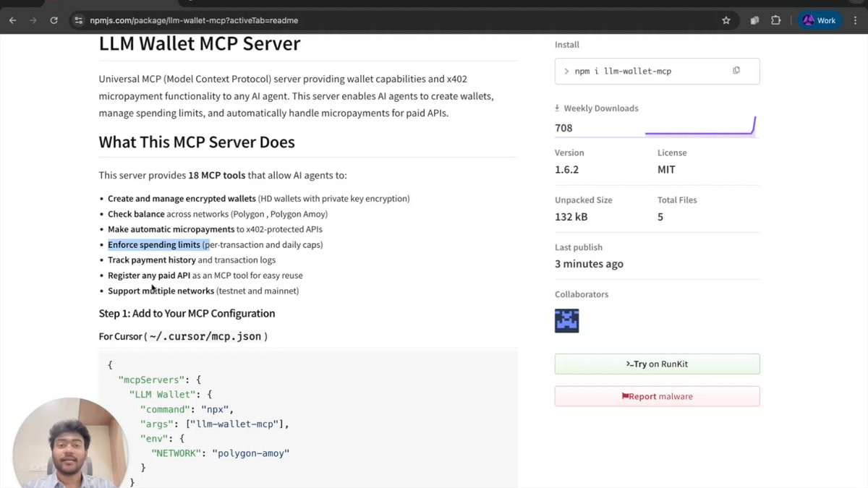Screen dimensions: 868x488
Task: Open the collaborator avatar profile
Action: (567, 320)
